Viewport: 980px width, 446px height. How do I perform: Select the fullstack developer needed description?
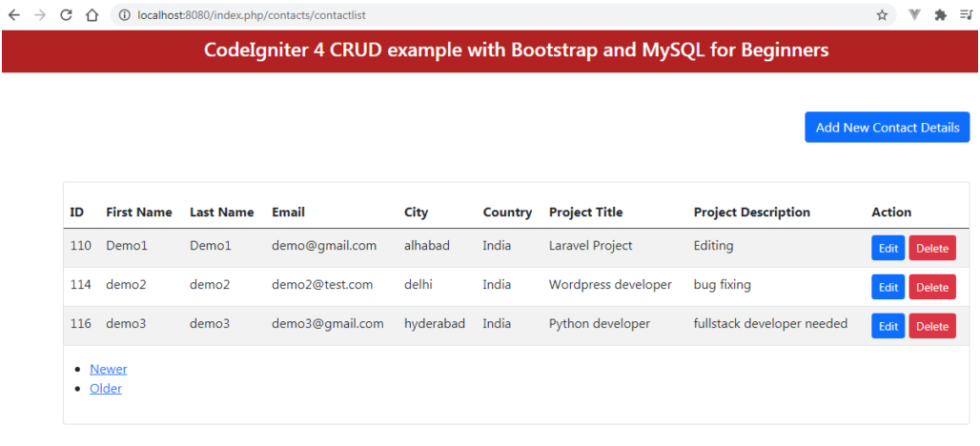771,324
